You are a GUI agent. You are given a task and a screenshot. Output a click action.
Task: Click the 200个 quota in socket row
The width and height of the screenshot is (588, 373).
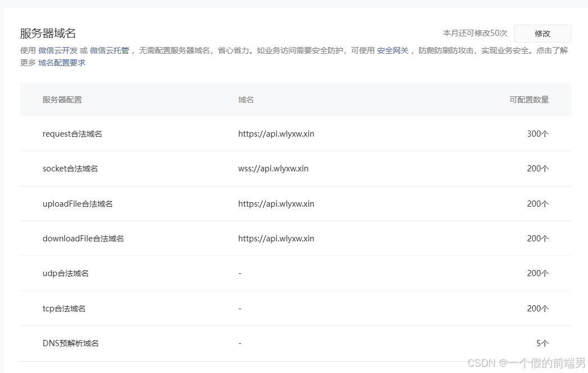pos(538,169)
